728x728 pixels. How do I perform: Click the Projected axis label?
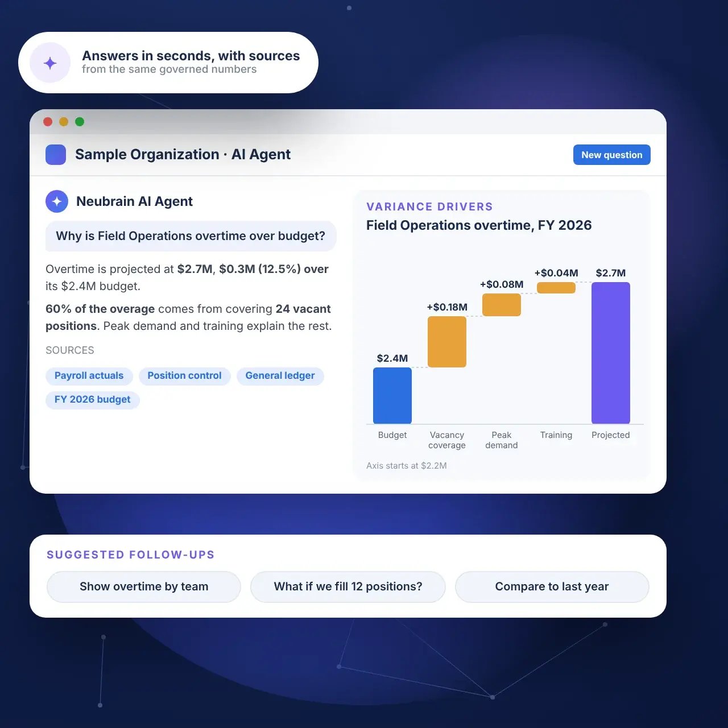[x=611, y=435]
